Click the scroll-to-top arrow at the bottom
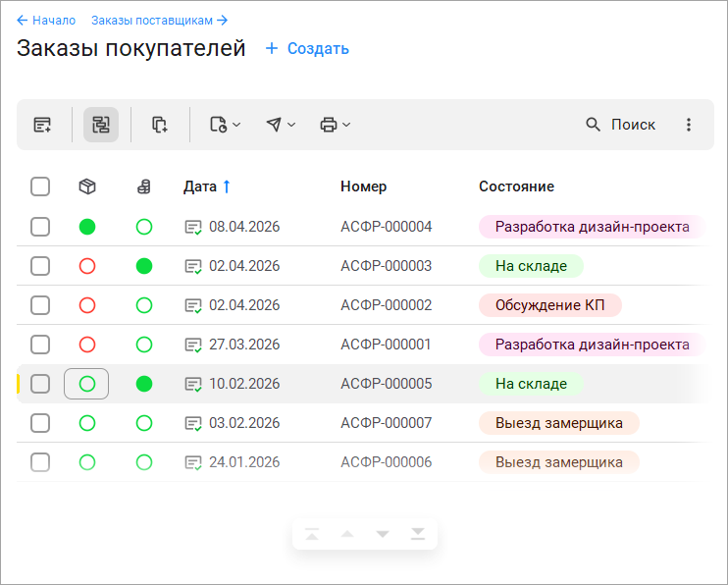Screen dimensions: 728x585 point(312,534)
